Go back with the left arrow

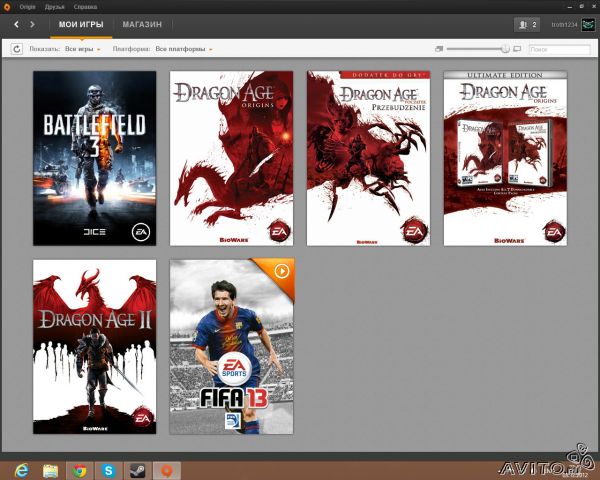[x=16, y=24]
